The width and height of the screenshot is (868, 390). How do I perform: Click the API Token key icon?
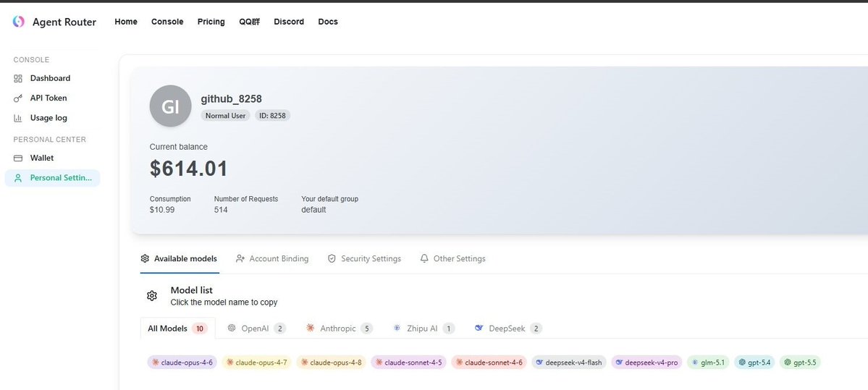point(17,98)
